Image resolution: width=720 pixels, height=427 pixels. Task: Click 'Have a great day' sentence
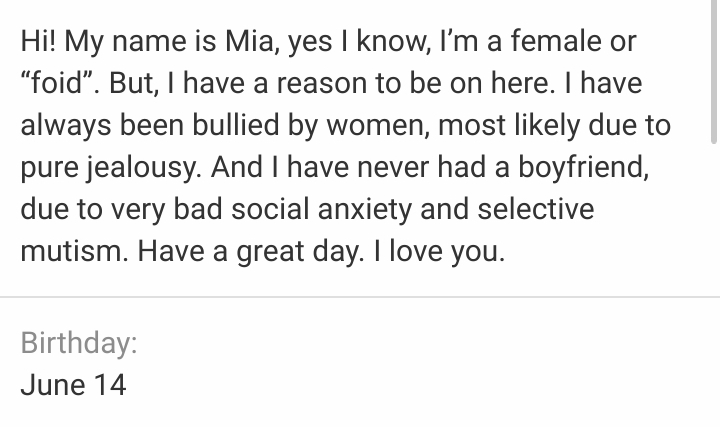pyautogui.click(x=251, y=251)
